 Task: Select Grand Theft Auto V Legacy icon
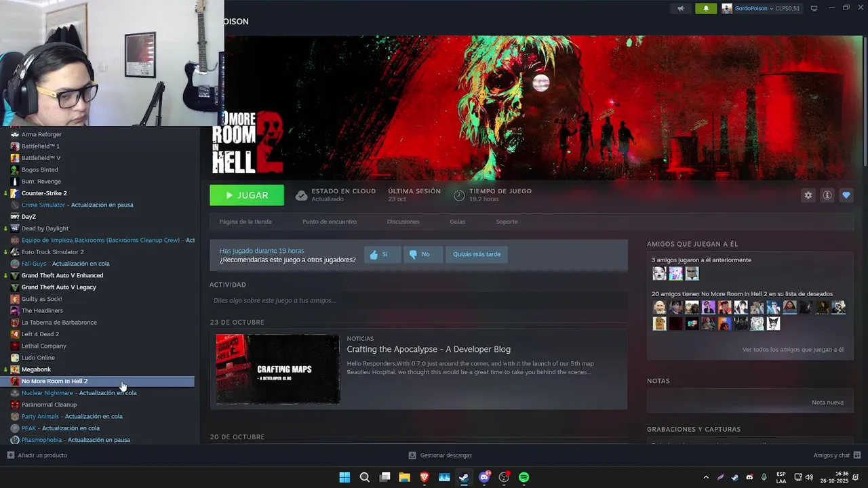point(15,287)
